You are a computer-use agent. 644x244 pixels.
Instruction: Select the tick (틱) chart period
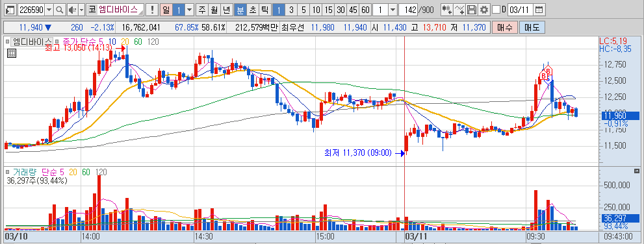[265, 10]
